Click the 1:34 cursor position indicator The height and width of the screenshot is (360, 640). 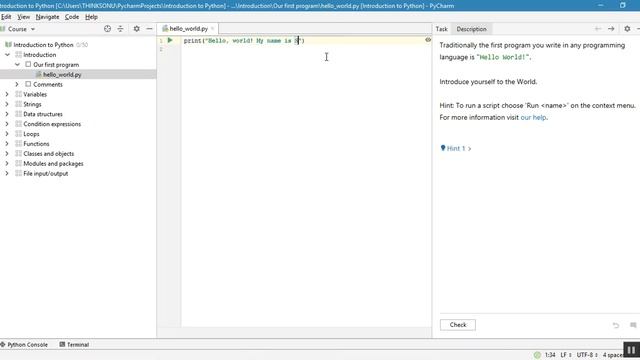(550, 355)
